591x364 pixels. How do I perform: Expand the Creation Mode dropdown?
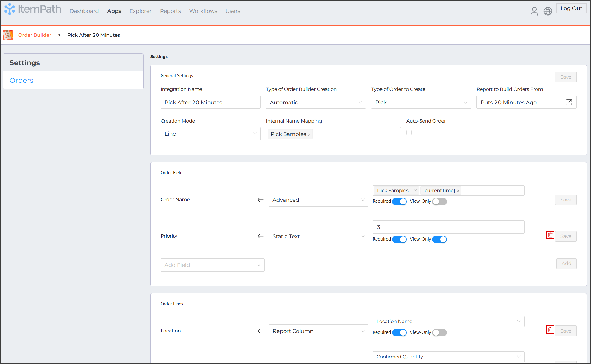pyautogui.click(x=211, y=134)
